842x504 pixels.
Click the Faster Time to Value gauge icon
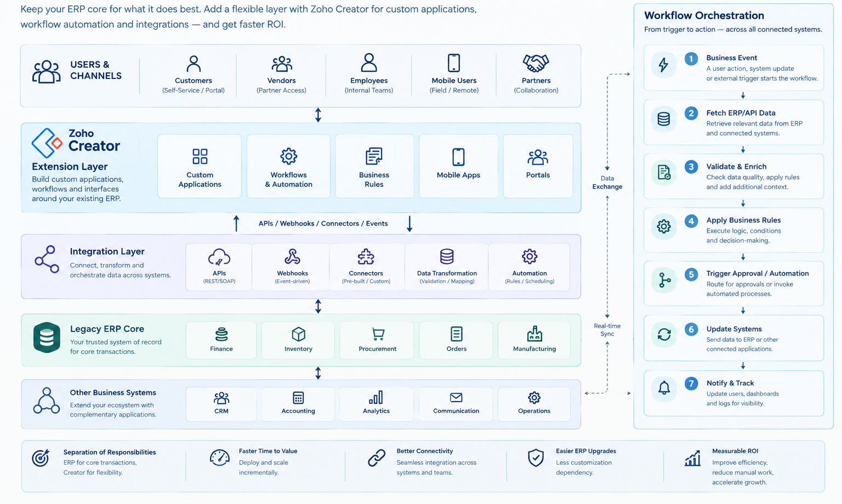220,457
